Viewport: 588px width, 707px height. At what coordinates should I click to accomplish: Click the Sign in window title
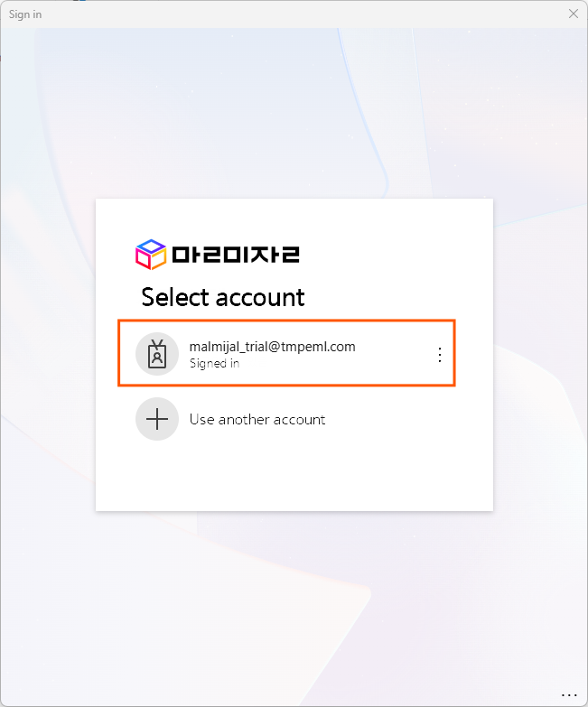25,14
